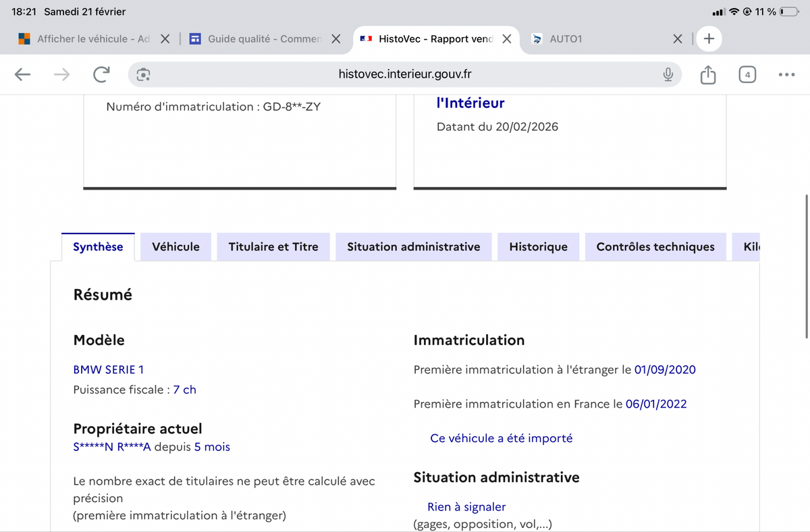810x532 pixels.
Task: Tap the histovec.interieur.gouv.fr address field
Action: (x=405, y=75)
